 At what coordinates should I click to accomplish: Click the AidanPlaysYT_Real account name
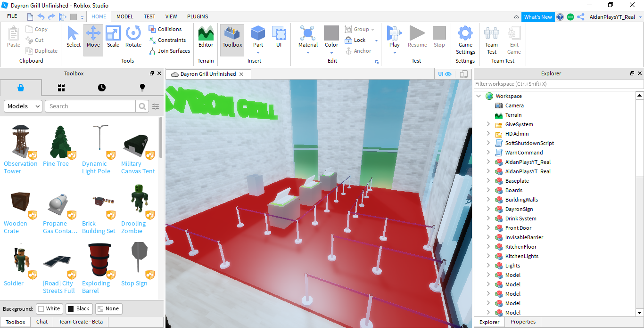[x=612, y=17]
